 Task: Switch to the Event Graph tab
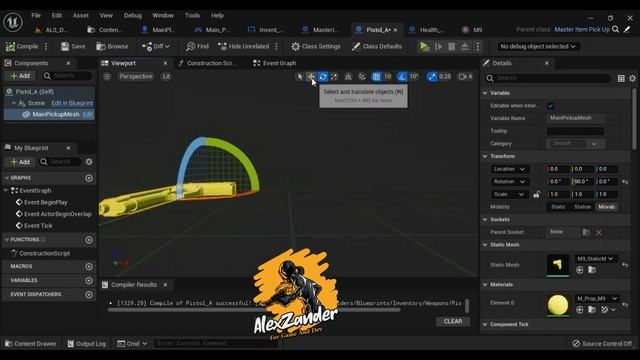coord(275,63)
